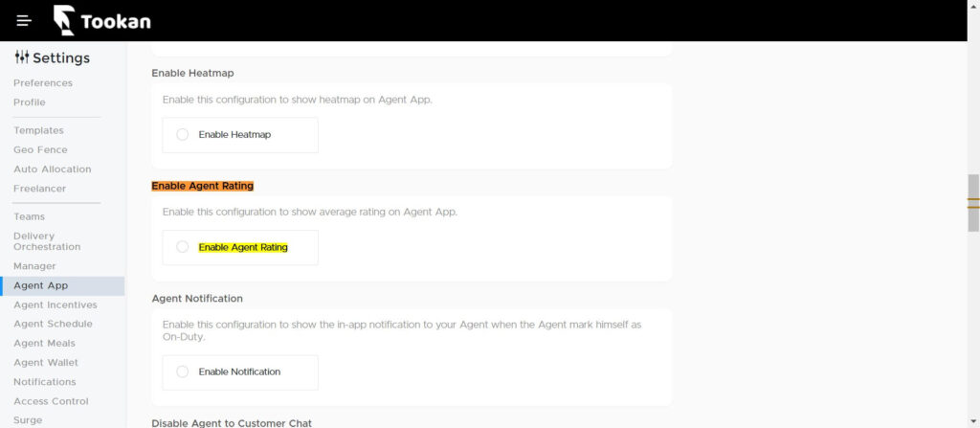Open Agent Incentives settings
This screenshot has width=980, height=428.
coord(56,305)
